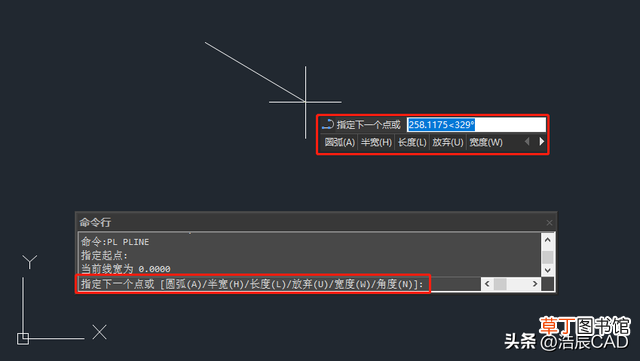Click the polyline arc icon beside 指定下一个点或
Viewport: 640px width, 361px height.
[x=328, y=124]
